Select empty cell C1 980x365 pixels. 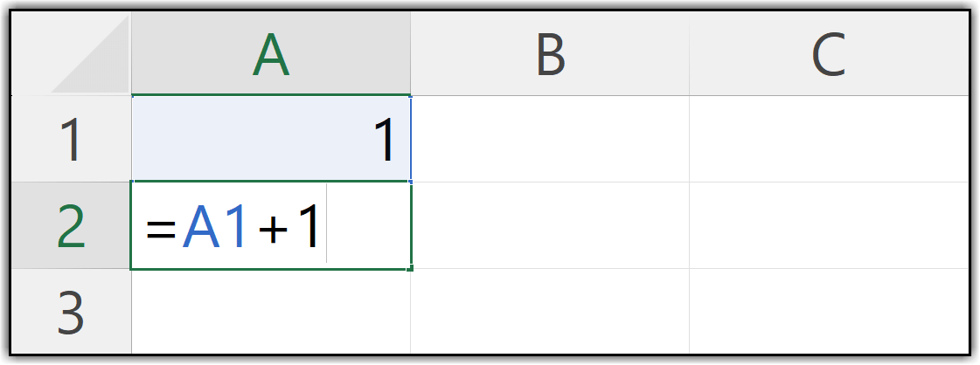pyautogui.click(x=828, y=139)
